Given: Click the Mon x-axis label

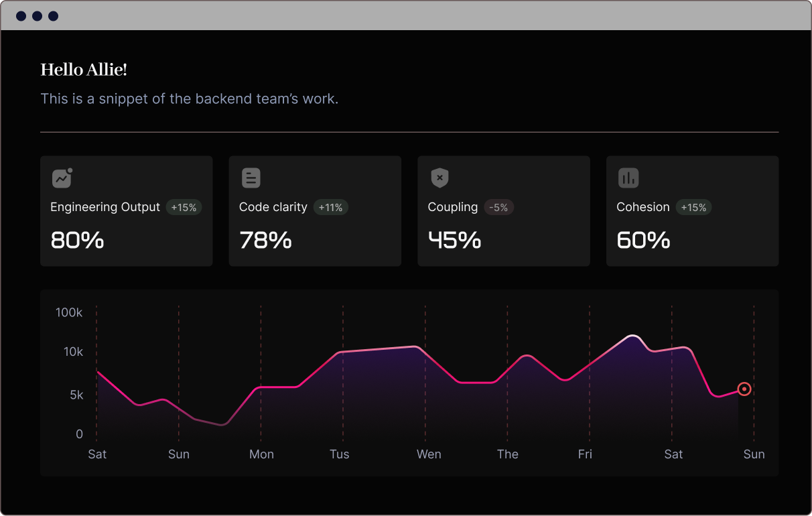Looking at the screenshot, I should click(261, 454).
